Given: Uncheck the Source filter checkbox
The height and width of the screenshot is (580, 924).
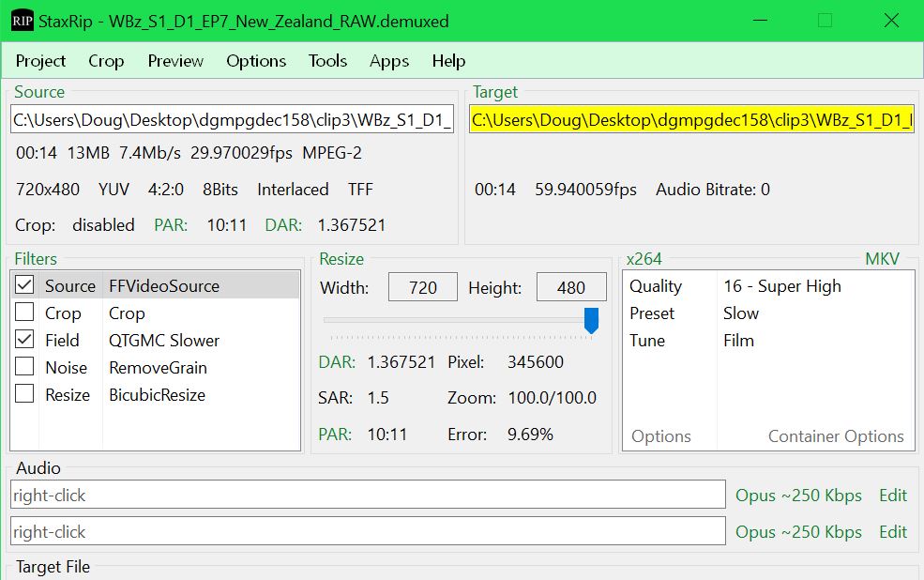Looking at the screenshot, I should point(24,285).
